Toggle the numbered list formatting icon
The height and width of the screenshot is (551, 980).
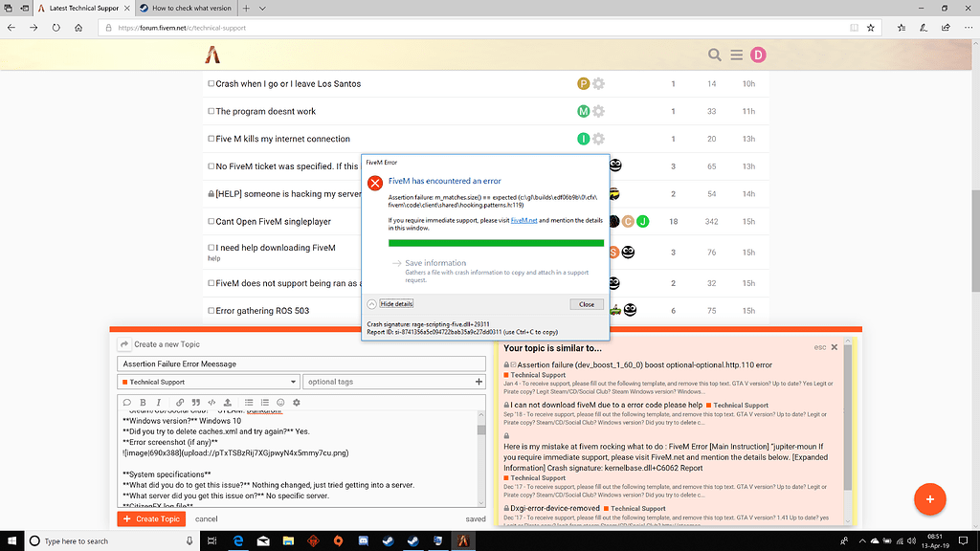coord(264,402)
